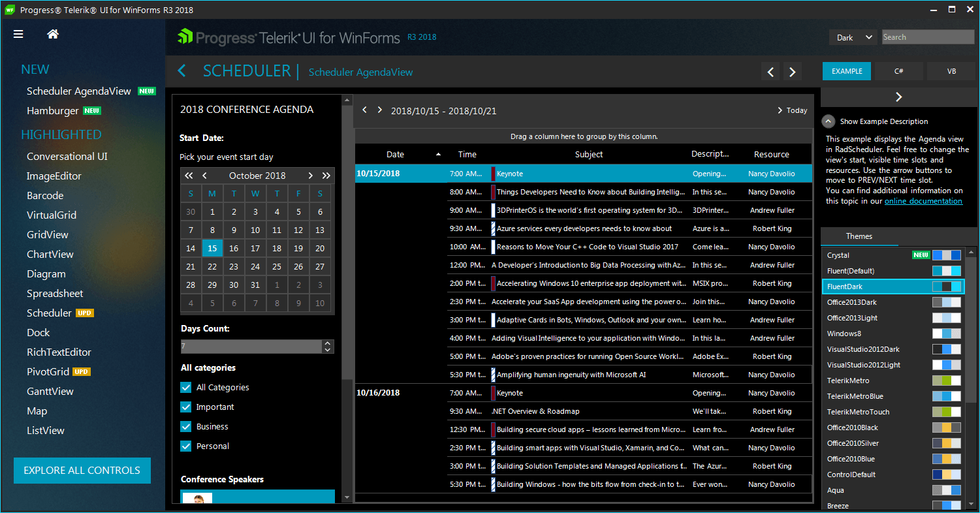
Task: Click the Subject column header
Action: pyautogui.click(x=589, y=155)
